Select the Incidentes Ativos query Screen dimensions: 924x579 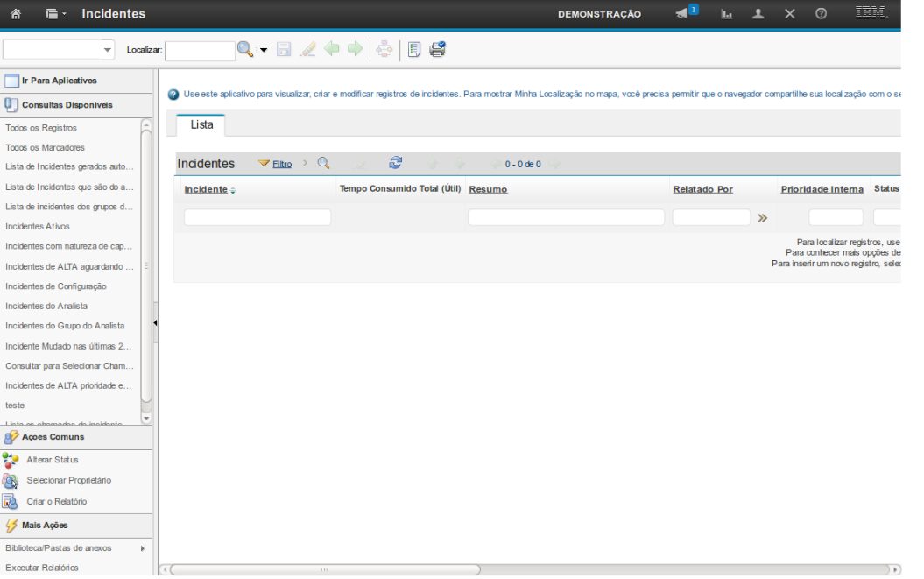point(38,226)
